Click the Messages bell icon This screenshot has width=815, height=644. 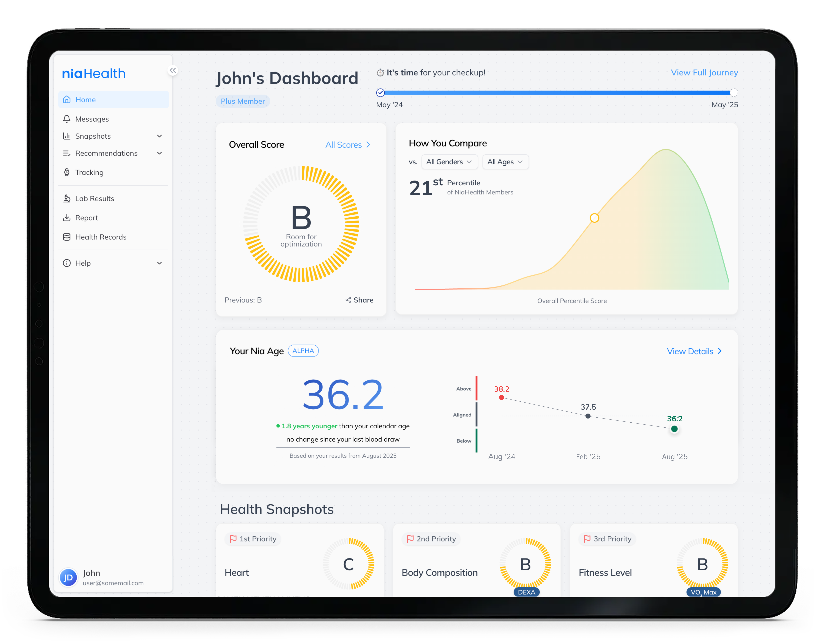tap(67, 119)
